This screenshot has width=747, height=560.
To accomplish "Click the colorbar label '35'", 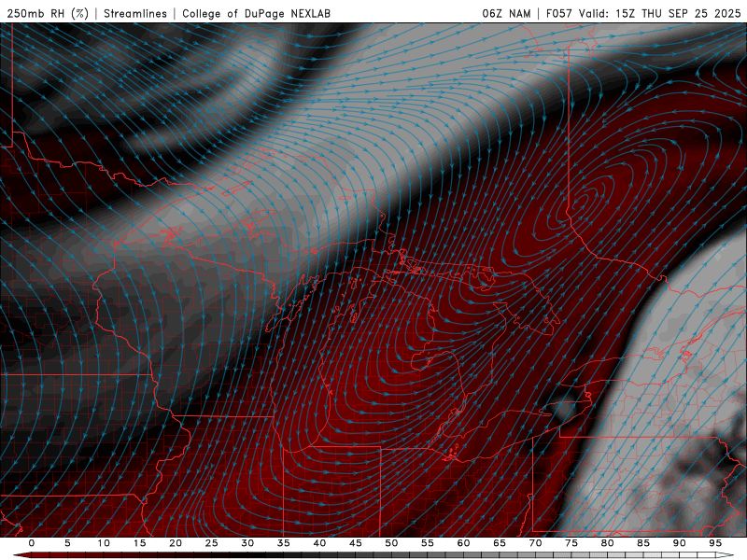I will pos(284,543).
